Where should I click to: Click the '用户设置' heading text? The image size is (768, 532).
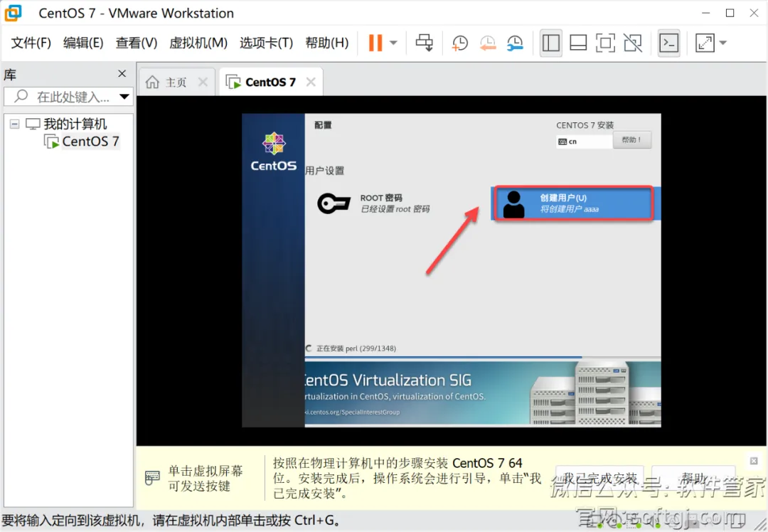pyautogui.click(x=325, y=171)
